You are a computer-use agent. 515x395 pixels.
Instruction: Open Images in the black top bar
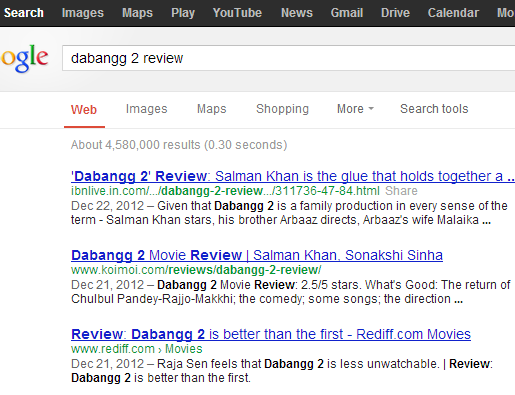[83, 13]
